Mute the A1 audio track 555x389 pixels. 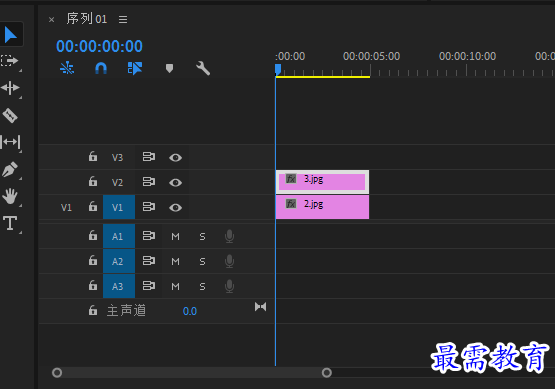175,236
